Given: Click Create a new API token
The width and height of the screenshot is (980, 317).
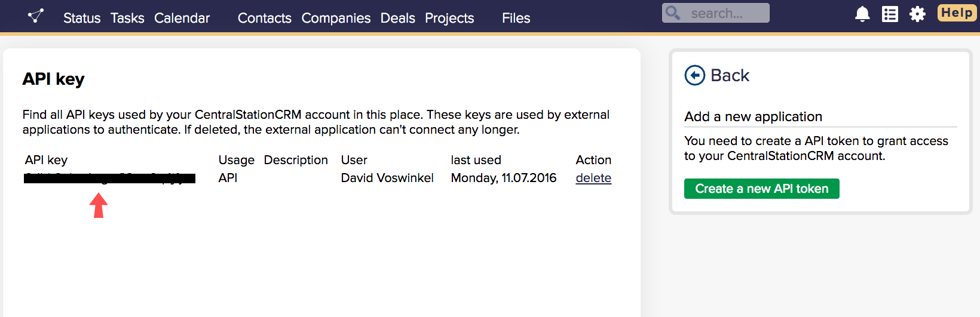Looking at the screenshot, I should click(761, 189).
